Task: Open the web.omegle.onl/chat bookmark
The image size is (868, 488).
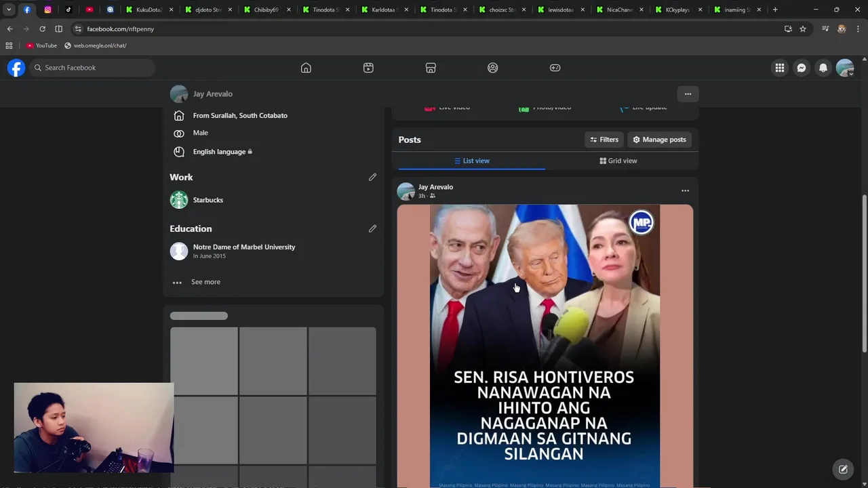Action: click(x=96, y=45)
